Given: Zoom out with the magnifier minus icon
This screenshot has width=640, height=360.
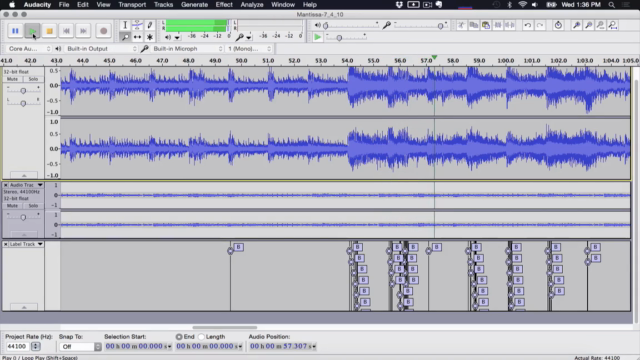Looking at the screenshot, I should 589,25.
